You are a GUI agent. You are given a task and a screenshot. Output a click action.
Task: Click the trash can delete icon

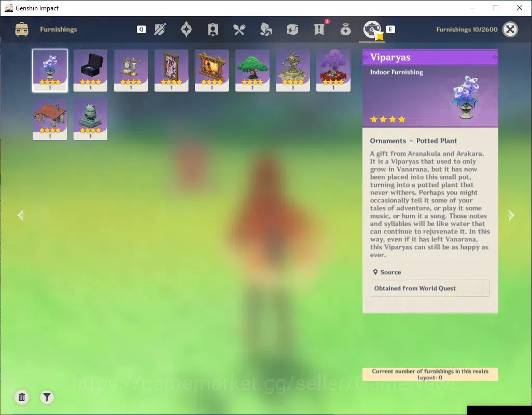coord(22,397)
